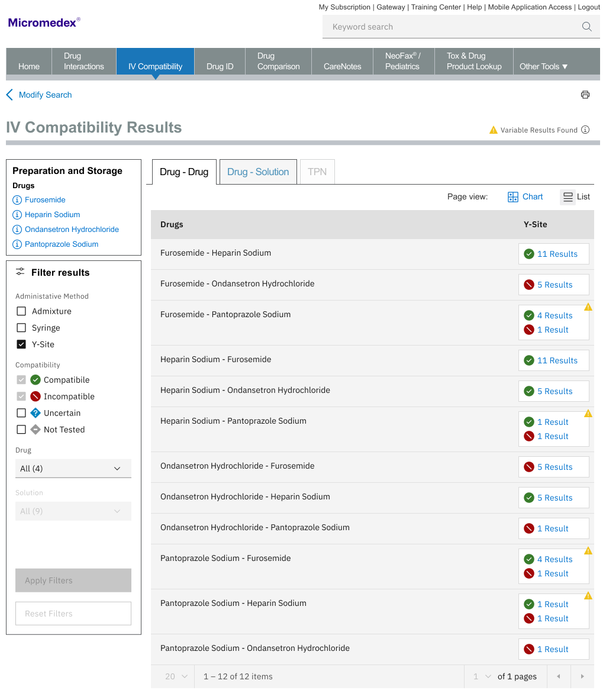
Task: Open the Mobile Application Access link
Action: click(x=530, y=7)
